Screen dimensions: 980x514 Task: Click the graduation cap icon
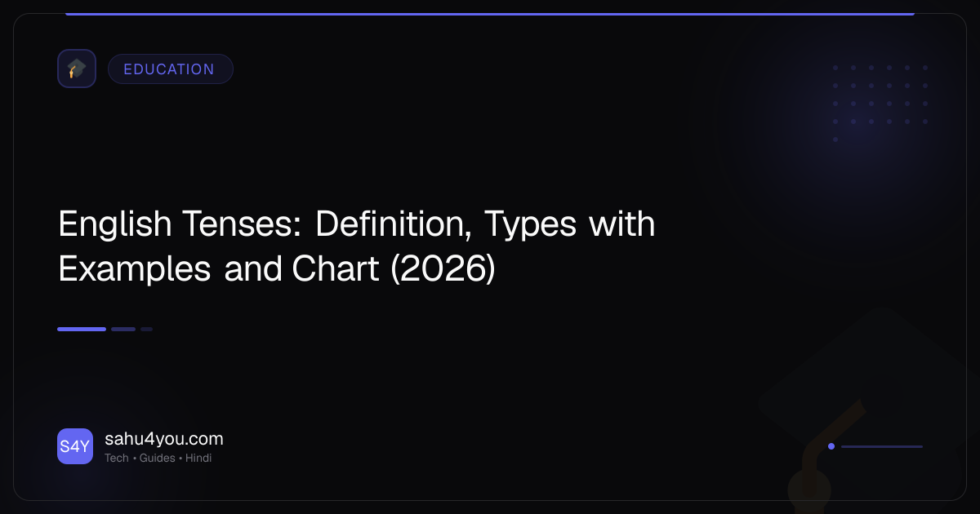[x=77, y=69]
